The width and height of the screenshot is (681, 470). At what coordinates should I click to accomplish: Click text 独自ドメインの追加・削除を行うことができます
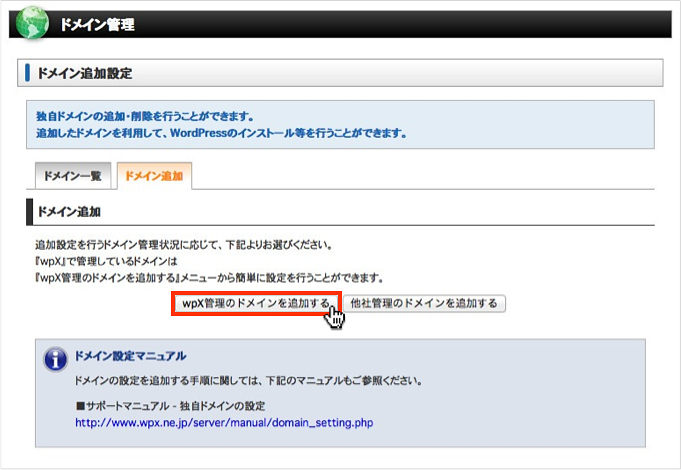[145, 116]
